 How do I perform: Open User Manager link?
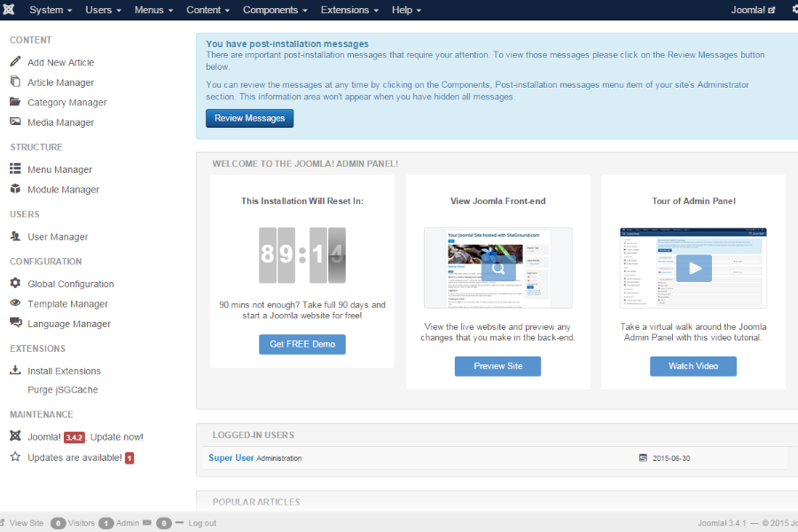[58, 237]
